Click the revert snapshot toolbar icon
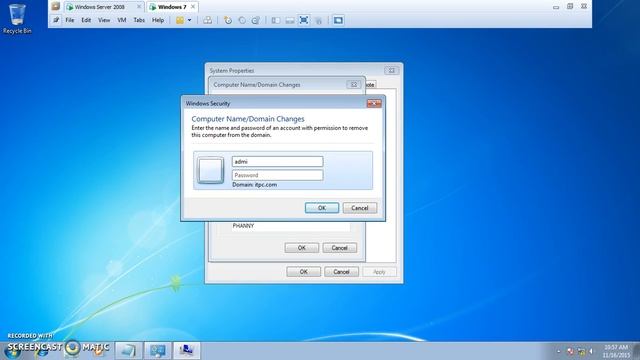 click(242, 20)
